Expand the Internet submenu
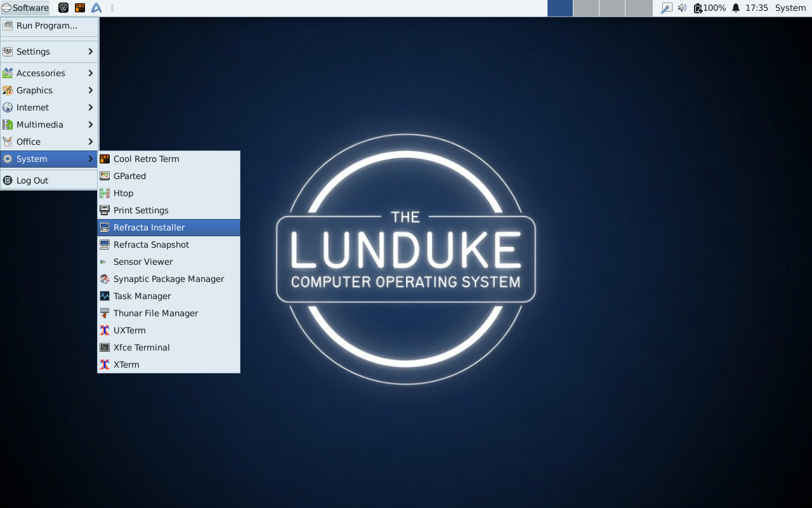The width and height of the screenshot is (812, 508). coord(49,107)
